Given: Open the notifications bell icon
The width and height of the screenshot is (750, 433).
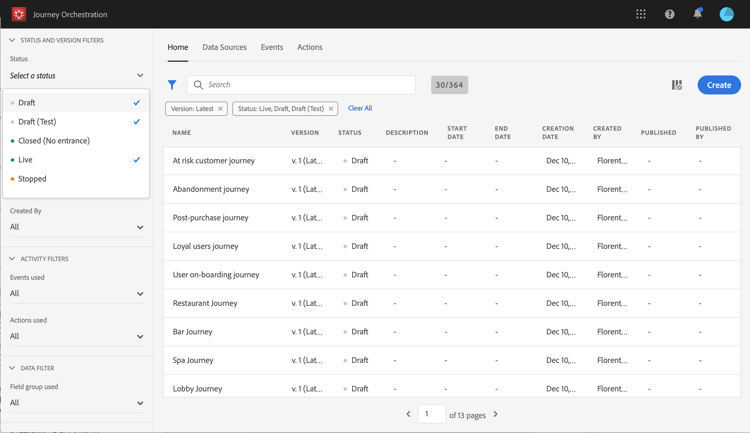Looking at the screenshot, I should point(697,14).
